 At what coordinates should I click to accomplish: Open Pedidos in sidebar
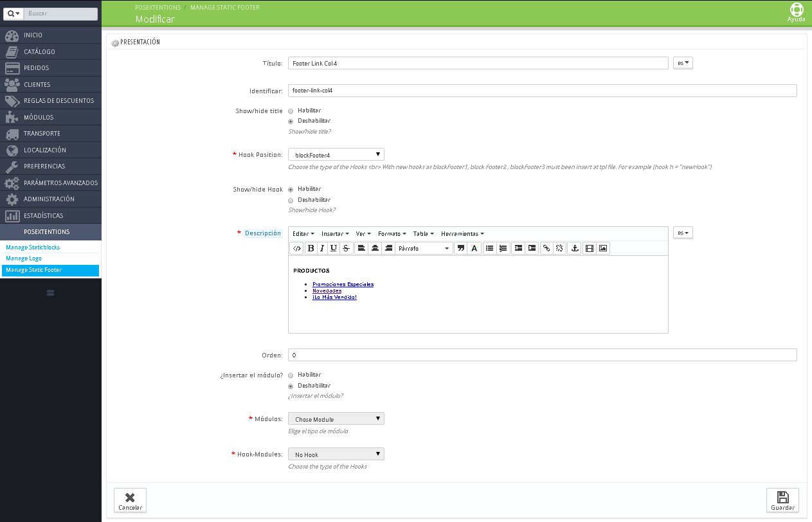coord(51,67)
